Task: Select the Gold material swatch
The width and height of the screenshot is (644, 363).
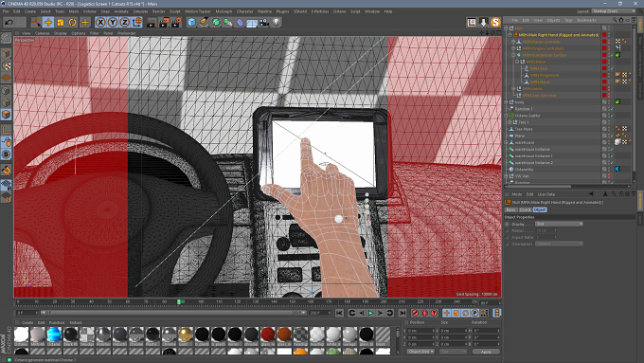Action: click(186, 335)
